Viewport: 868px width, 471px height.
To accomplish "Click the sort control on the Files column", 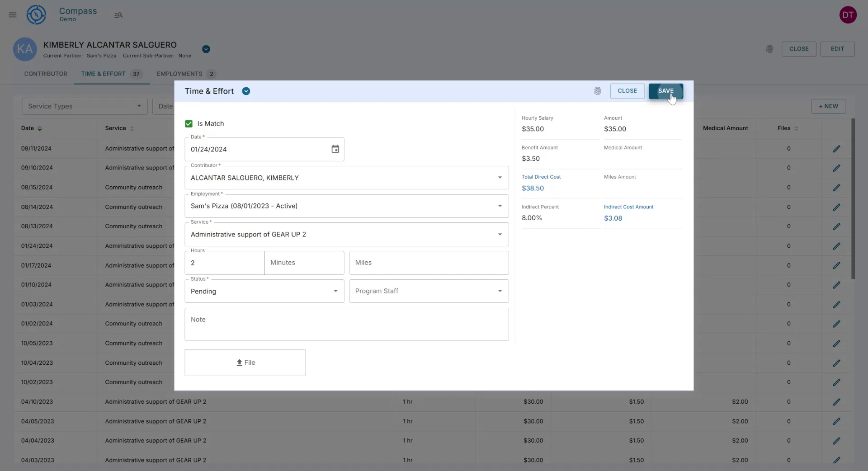I will 797,128.
